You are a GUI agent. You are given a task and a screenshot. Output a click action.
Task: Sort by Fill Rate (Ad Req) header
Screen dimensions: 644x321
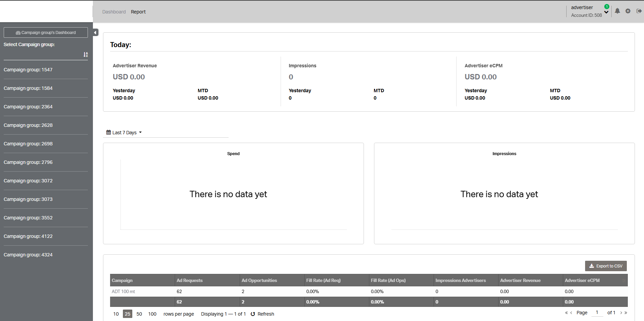point(337,280)
